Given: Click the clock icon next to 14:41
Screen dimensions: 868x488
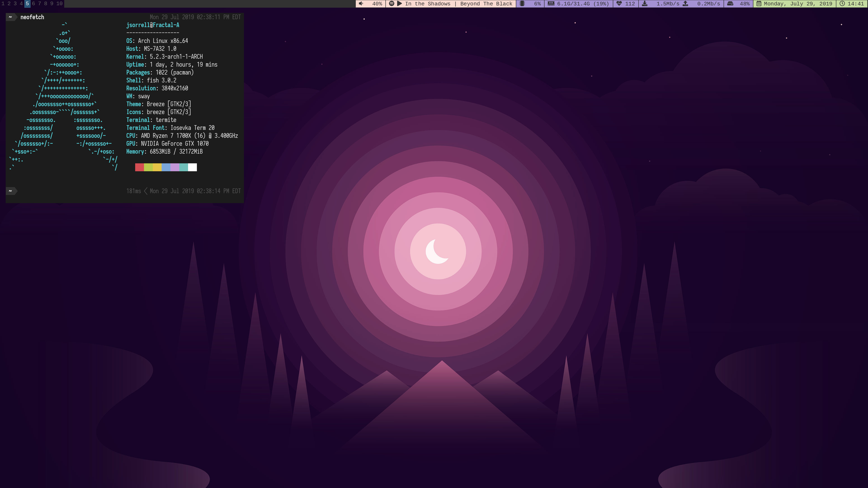Looking at the screenshot, I should pyautogui.click(x=842, y=4).
